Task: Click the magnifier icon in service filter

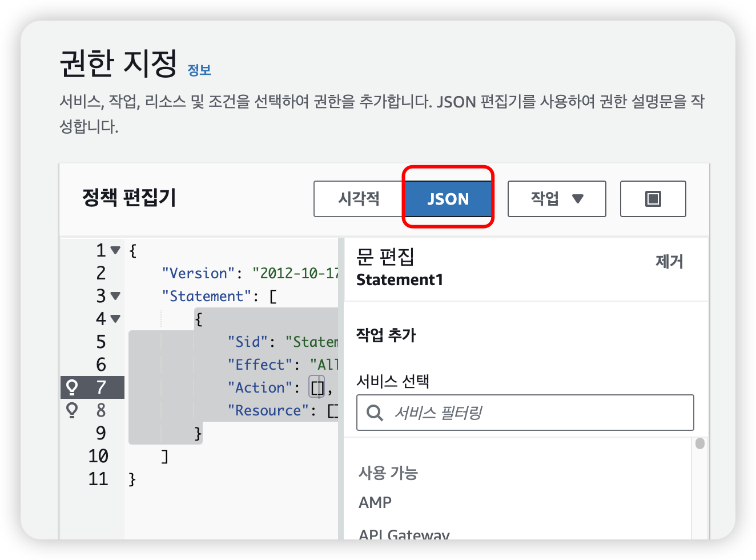Action: coord(375,413)
